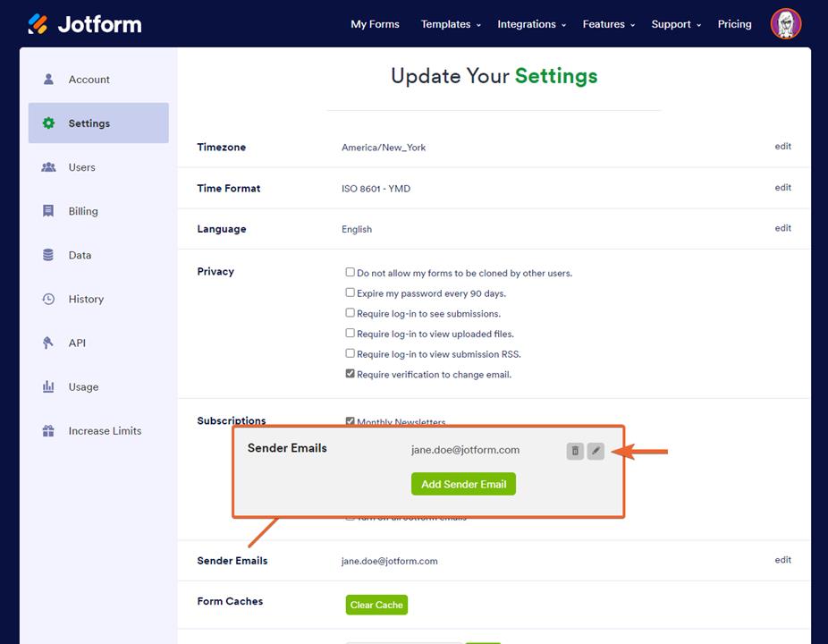Screen dimensions: 828x644
Task: Click jane.doe@jotform.com in the bottom Sender Emails row
Action: 389,561
